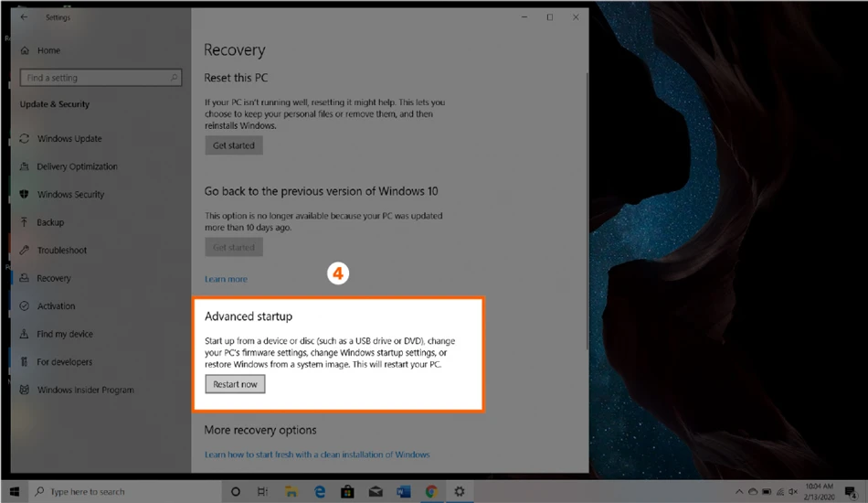Open clean installation of Windows link

click(x=317, y=455)
